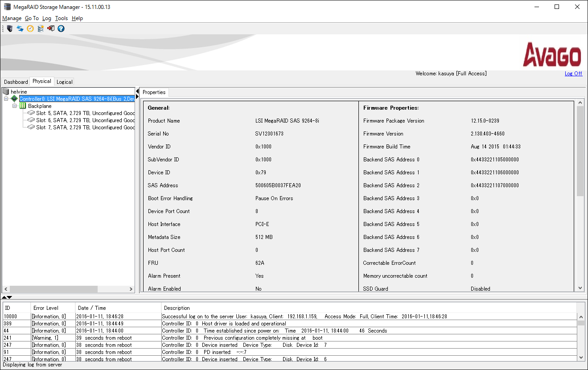Click Firmware Version value 2.130.403-4660

pos(488,134)
